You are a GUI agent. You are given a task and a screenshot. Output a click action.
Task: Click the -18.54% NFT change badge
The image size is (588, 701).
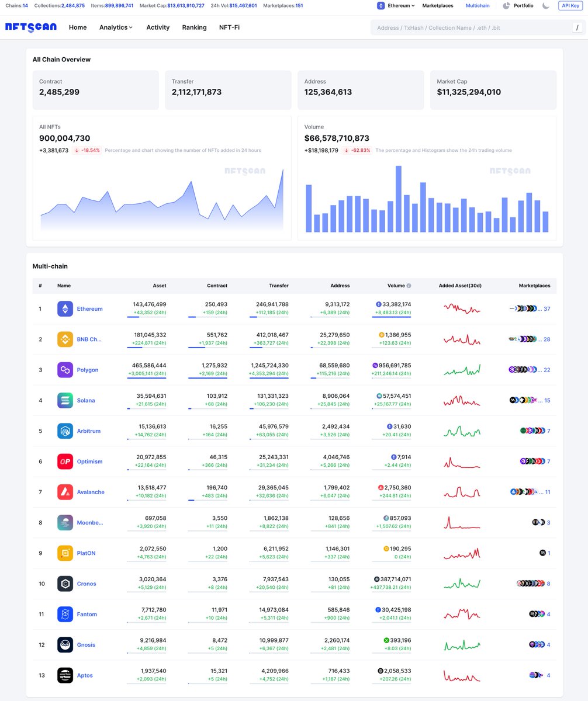(87, 150)
